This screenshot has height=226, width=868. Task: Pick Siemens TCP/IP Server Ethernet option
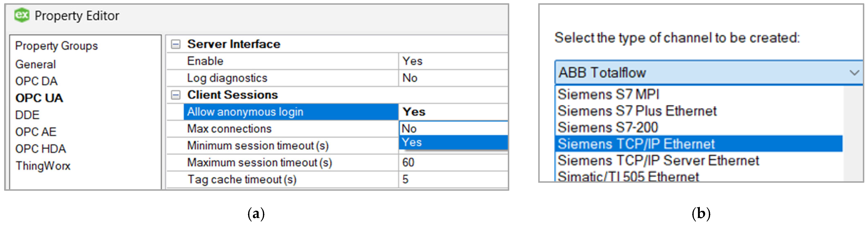click(x=658, y=160)
